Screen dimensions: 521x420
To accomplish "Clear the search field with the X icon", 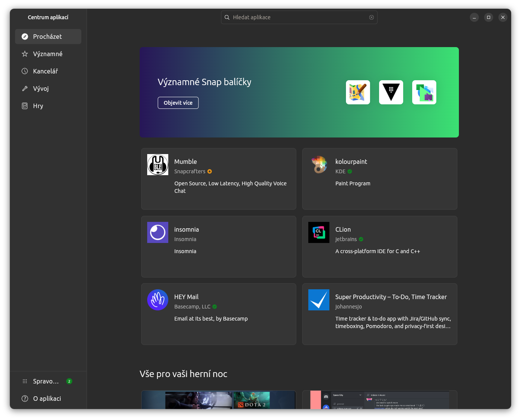I will pos(372,17).
